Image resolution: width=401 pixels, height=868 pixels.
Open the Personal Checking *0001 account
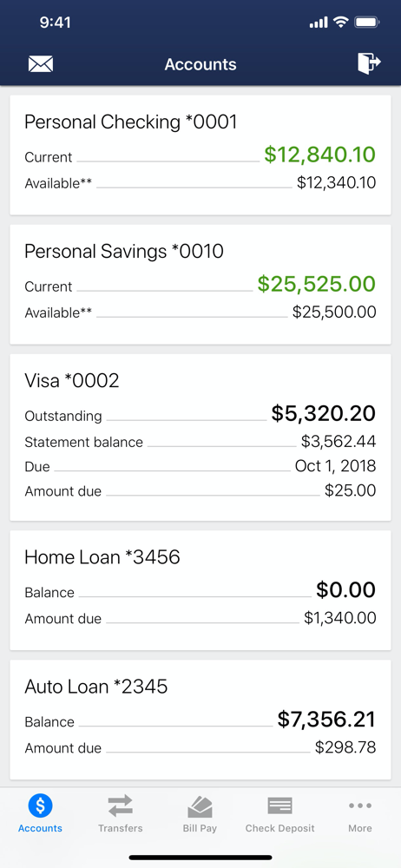coord(200,155)
